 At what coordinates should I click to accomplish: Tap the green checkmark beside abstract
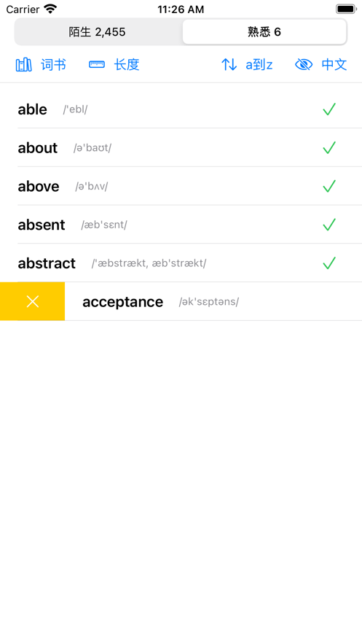329,263
